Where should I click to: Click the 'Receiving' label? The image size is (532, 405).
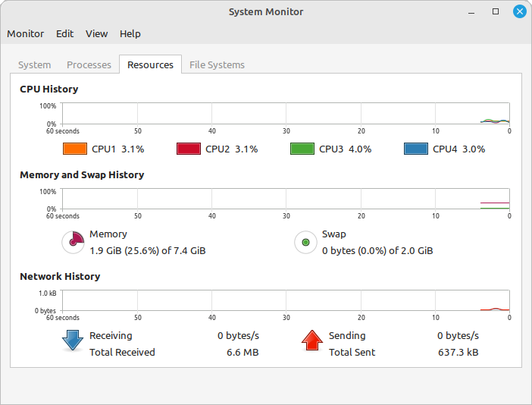click(x=111, y=336)
